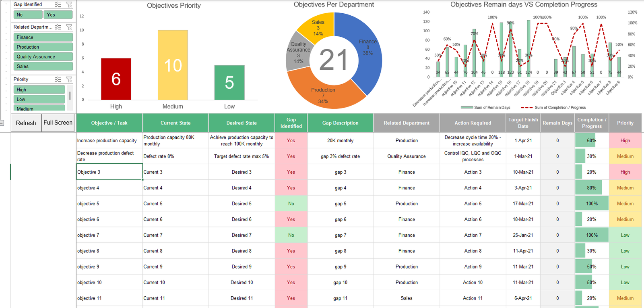
Task: Select the Defect rate 8% cell
Action: (175, 156)
